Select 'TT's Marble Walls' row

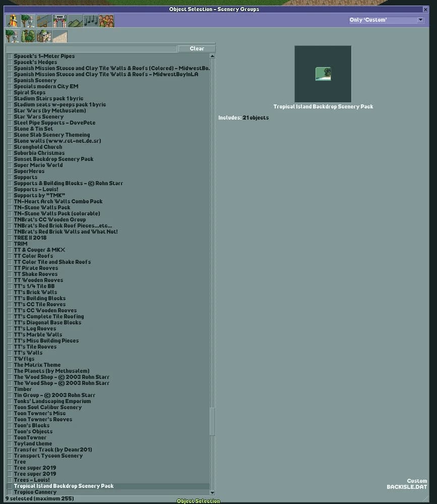(108, 334)
